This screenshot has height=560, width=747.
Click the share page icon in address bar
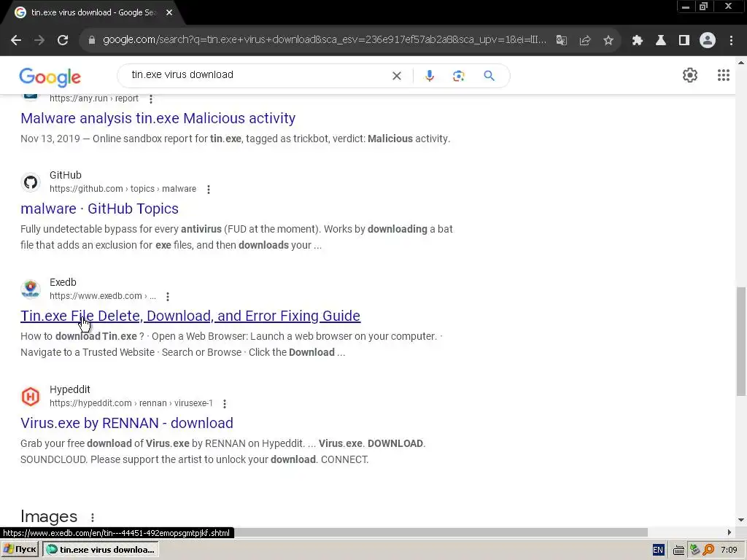[x=585, y=41]
